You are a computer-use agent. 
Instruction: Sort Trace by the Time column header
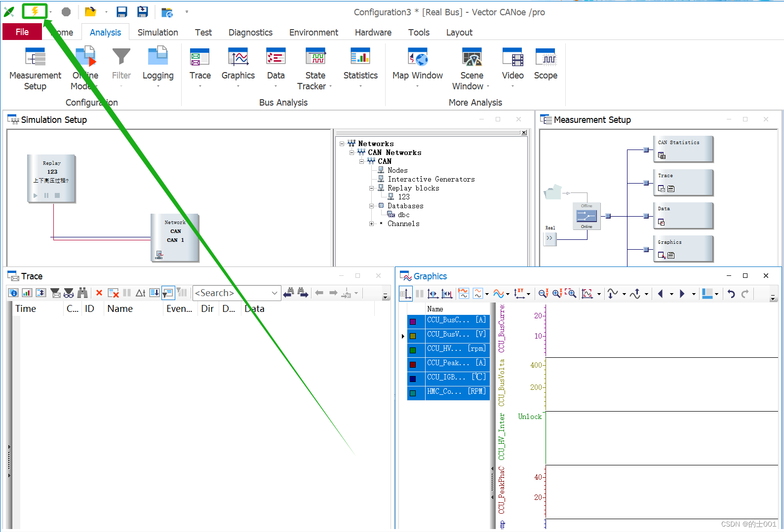click(38, 308)
